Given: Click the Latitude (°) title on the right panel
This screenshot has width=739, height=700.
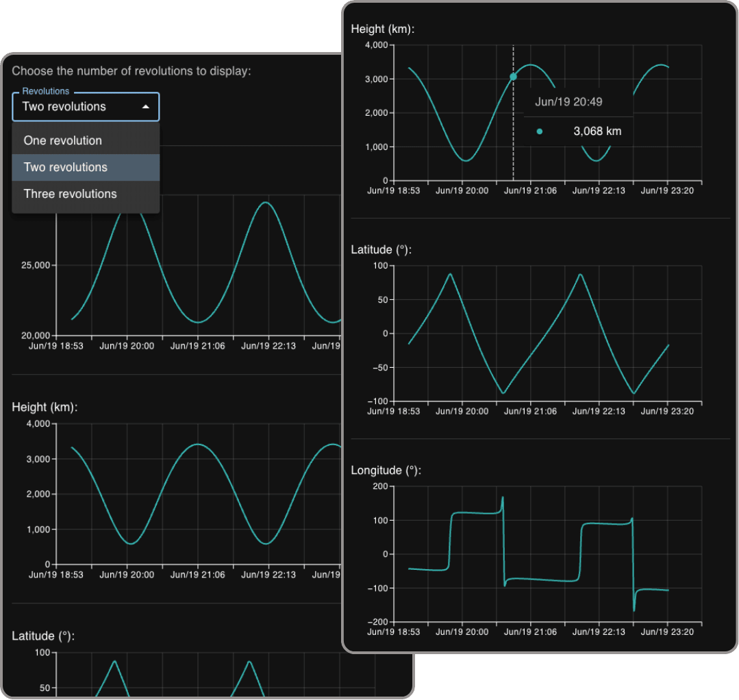Looking at the screenshot, I should (x=381, y=250).
